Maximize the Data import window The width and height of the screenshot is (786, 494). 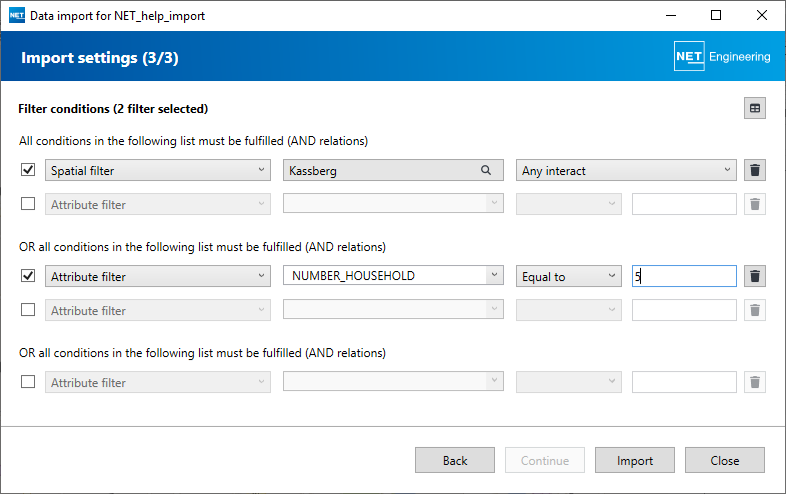pos(716,16)
